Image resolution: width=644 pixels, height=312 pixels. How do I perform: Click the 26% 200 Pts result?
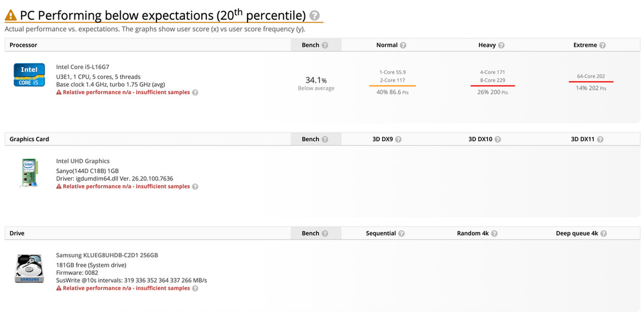[x=492, y=93]
